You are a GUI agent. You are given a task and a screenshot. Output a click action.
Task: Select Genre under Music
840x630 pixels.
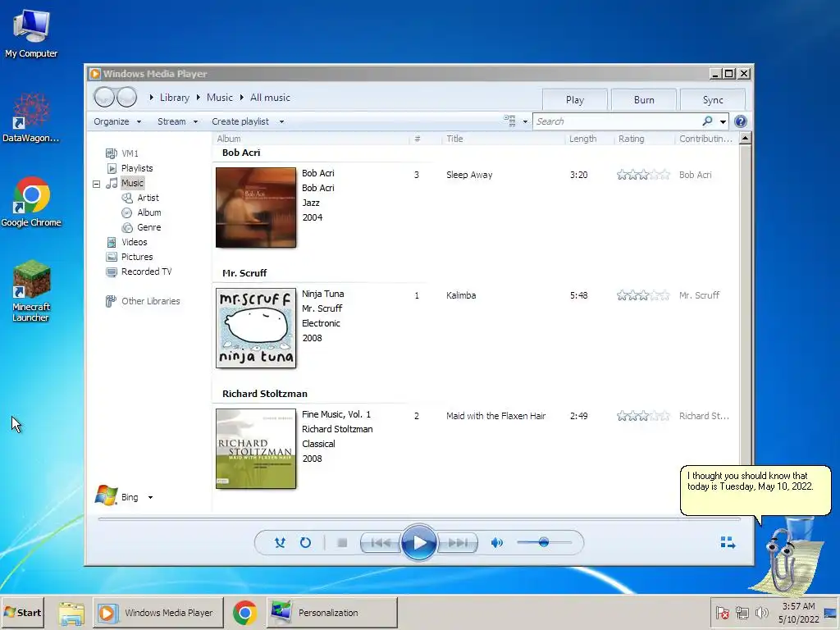coord(149,227)
